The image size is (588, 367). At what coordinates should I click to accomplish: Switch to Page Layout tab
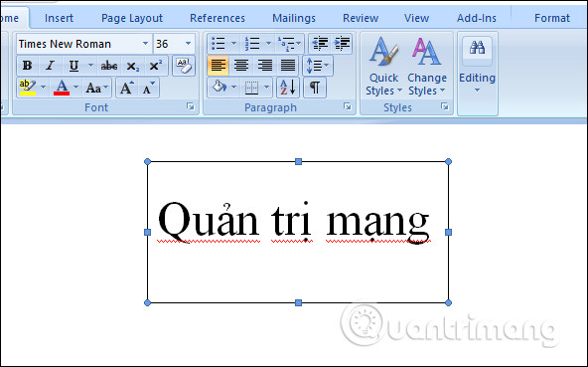point(132,18)
